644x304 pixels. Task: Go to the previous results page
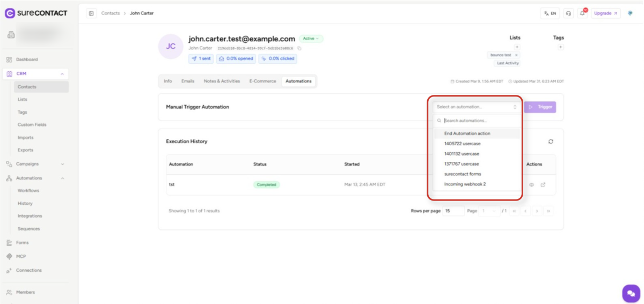pos(526,211)
